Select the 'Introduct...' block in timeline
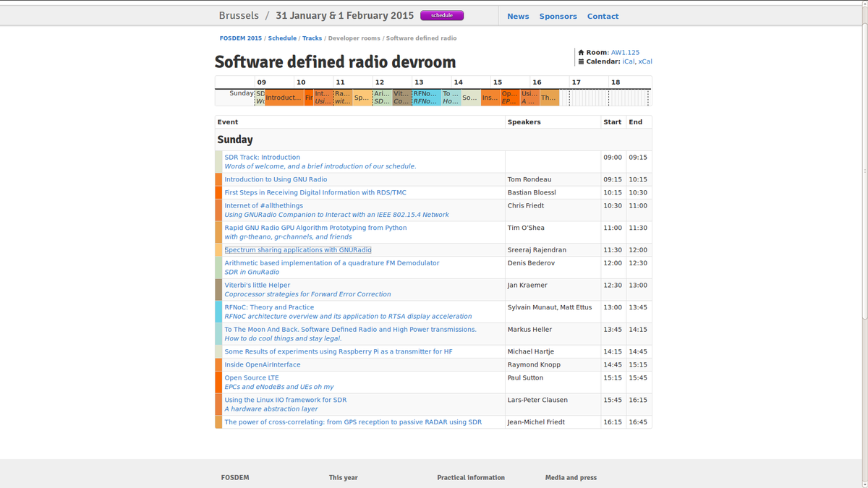Image resolution: width=868 pixels, height=488 pixels. point(284,98)
